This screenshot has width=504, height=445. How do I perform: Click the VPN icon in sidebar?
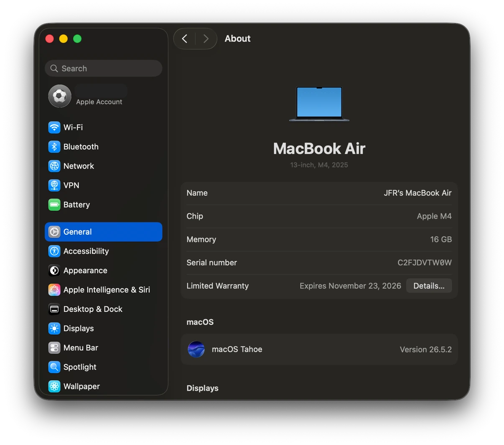pyautogui.click(x=54, y=185)
